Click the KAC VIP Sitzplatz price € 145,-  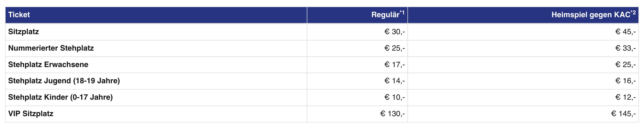tap(623, 114)
